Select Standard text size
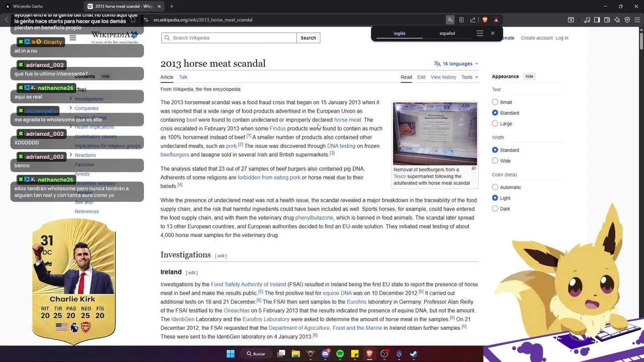Viewport: 644px width, 362px height. [495, 113]
